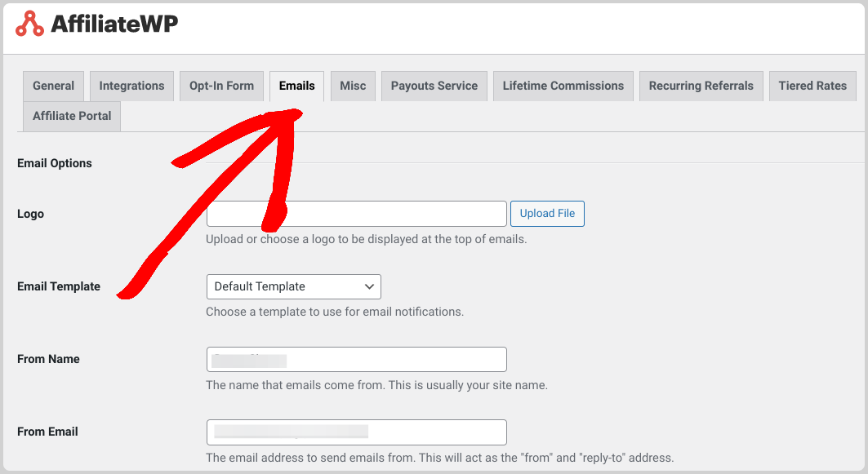Click the AffiliateWP logo icon
This screenshot has width=868, height=474.
click(29, 24)
